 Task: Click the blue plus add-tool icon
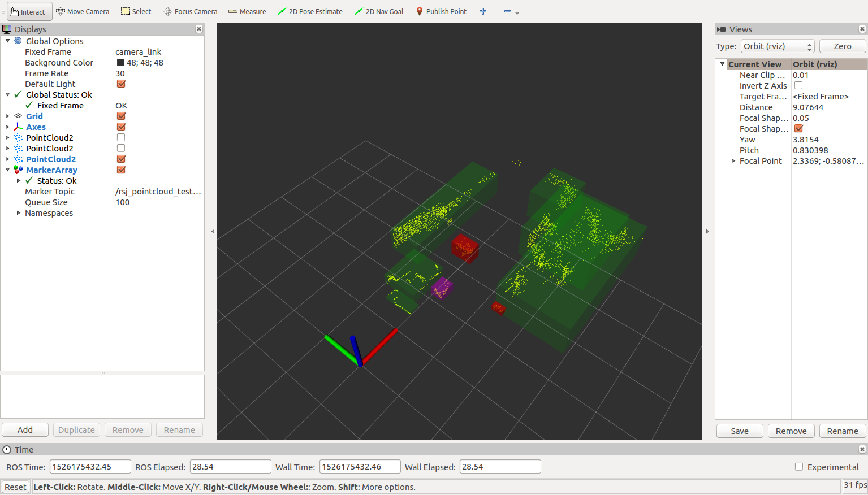click(x=483, y=11)
